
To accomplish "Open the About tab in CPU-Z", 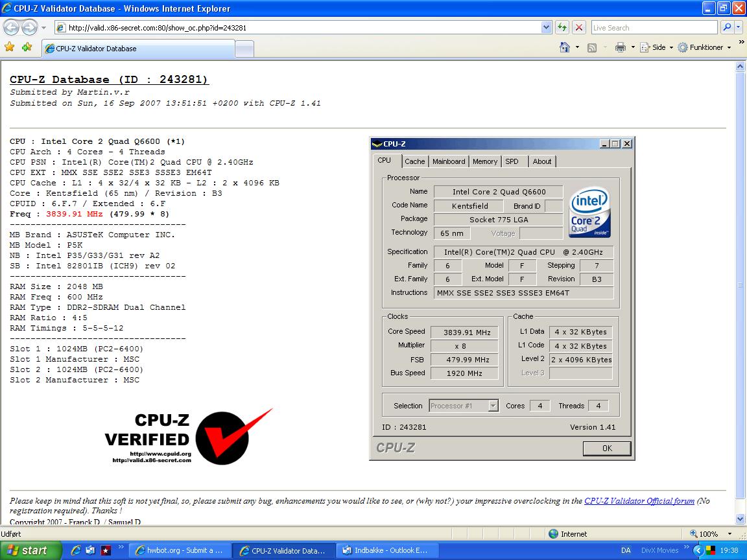I will [x=542, y=161].
